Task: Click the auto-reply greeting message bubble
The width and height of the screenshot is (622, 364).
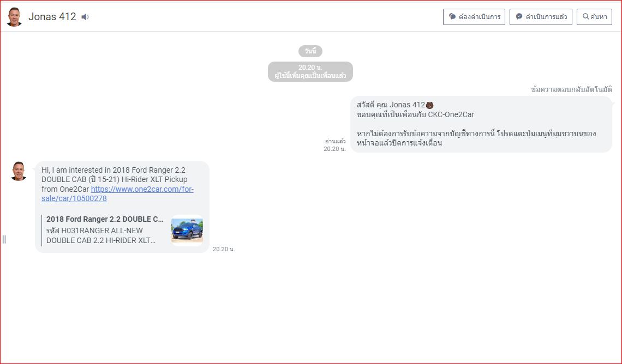Action: click(481, 124)
